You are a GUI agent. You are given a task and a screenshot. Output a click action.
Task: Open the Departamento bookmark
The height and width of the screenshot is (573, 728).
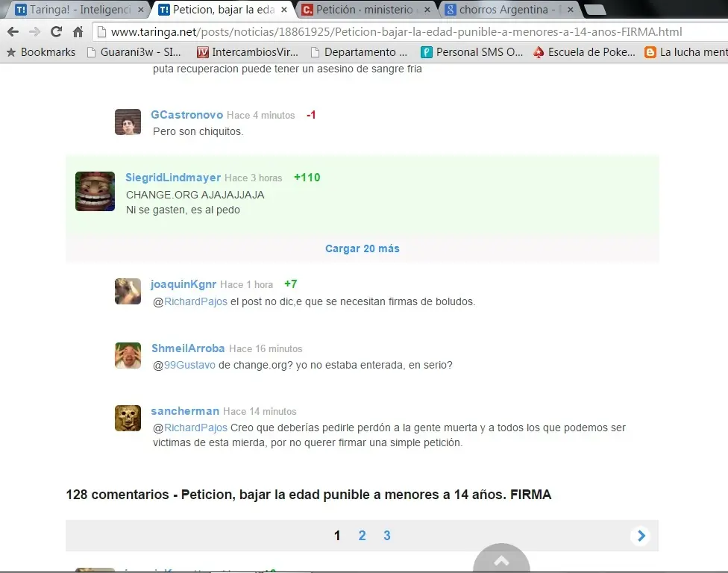pos(359,52)
